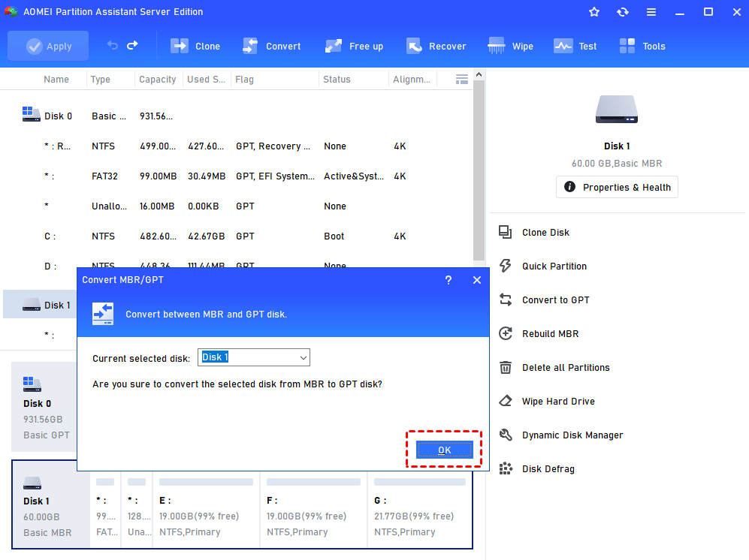Open the Recover toolbar menu

(x=436, y=47)
